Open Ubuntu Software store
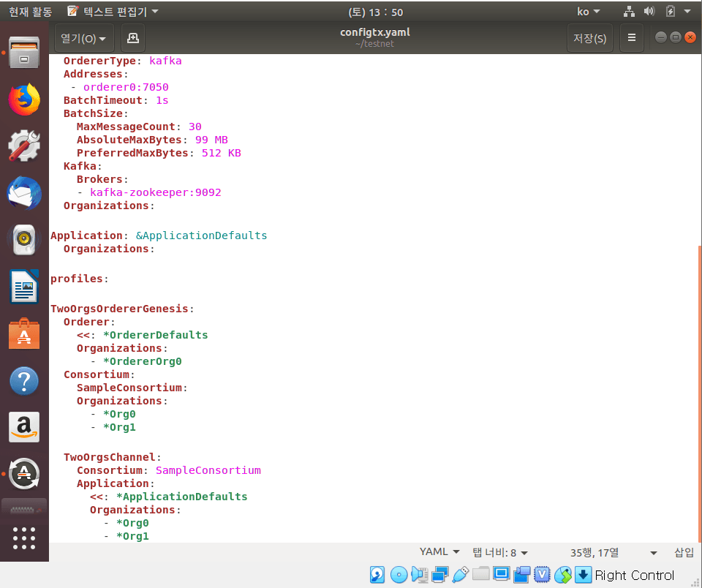The image size is (702, 588). pyautogui.click(x=24, y=333)
